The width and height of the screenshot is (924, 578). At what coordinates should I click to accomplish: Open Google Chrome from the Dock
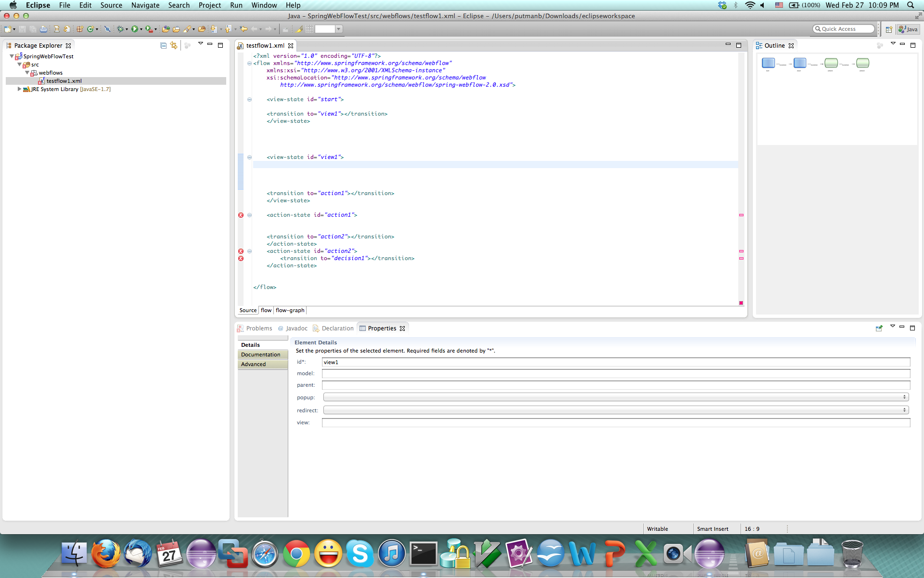click(x=296, y=553)
